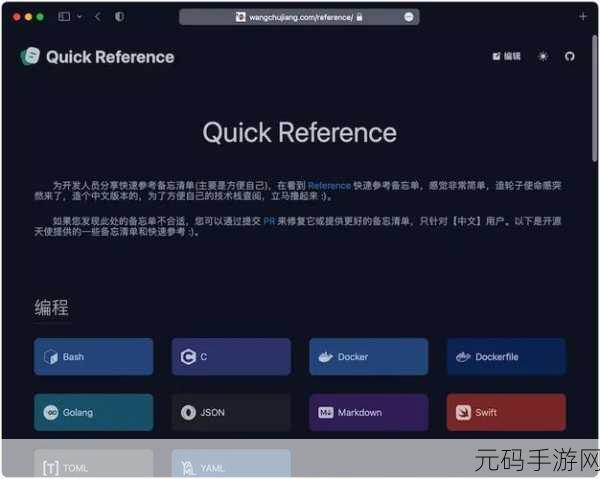Click the 编程 section heading

pos(52,308)
